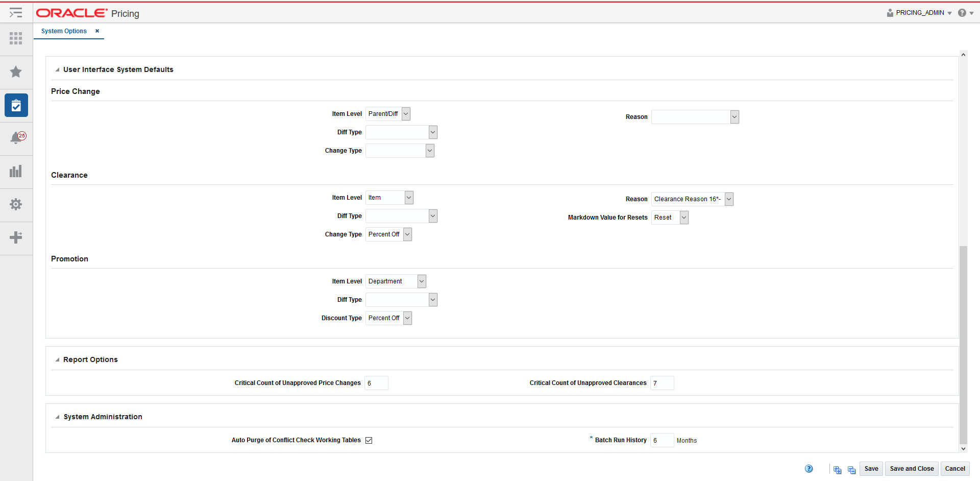This screenshot has height=481, width=980.
Task: Open the PRICING_ADMIN user menu
Action: [x=924, y=13]
